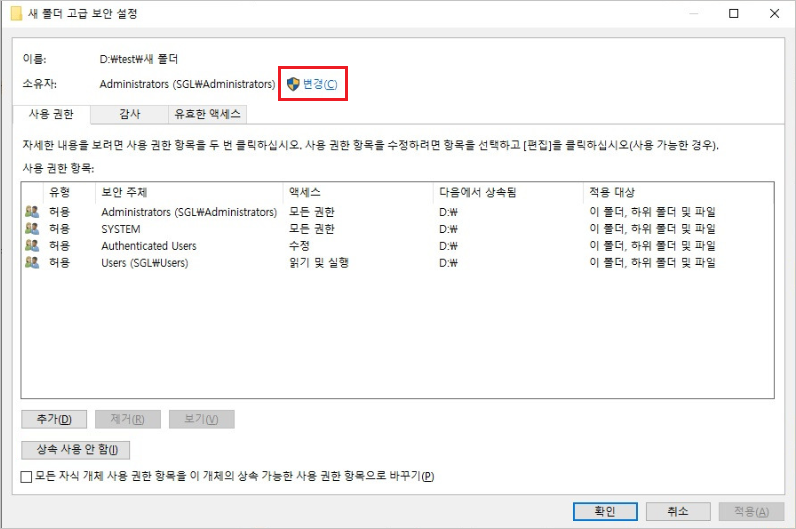
Task: Click D:\ inherited-from value in the Users row
Action: 448,263
